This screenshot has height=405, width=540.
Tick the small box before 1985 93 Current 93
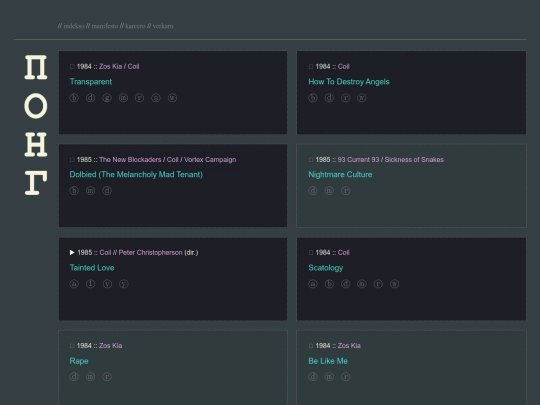point(311,159)
